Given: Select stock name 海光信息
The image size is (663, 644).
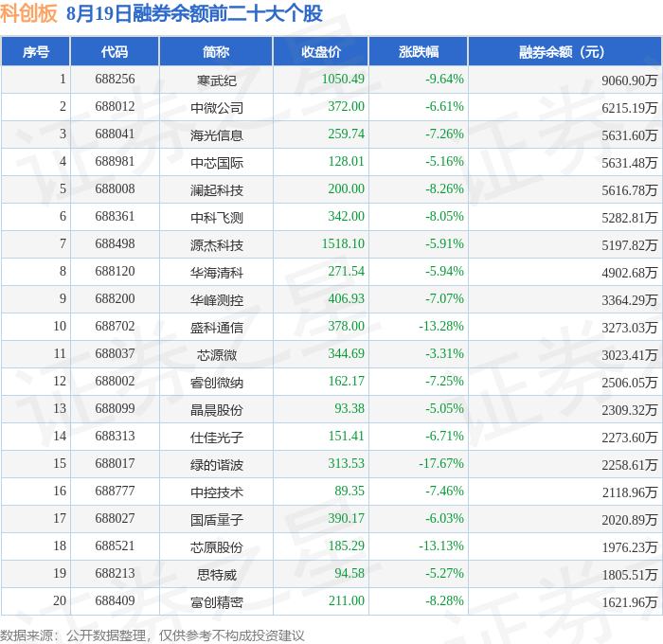Looking at the screenshot, I should coord(217,135).
